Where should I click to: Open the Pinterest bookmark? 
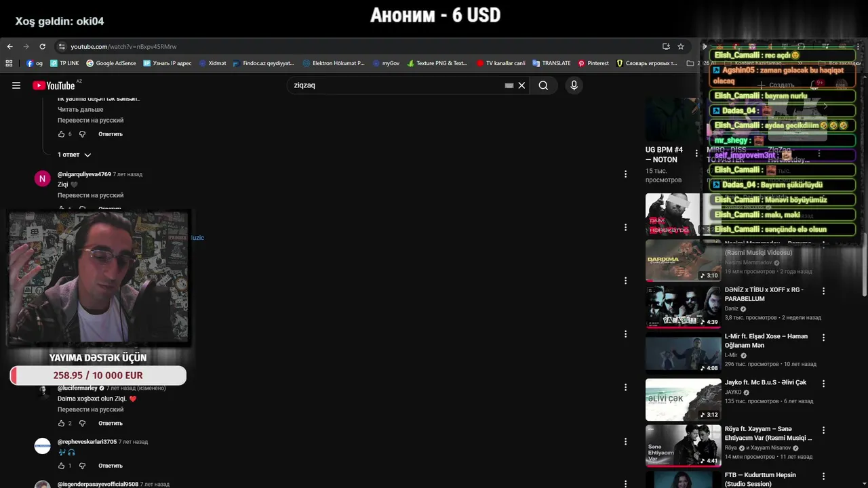pyautogui.click(x=593, y=63)
